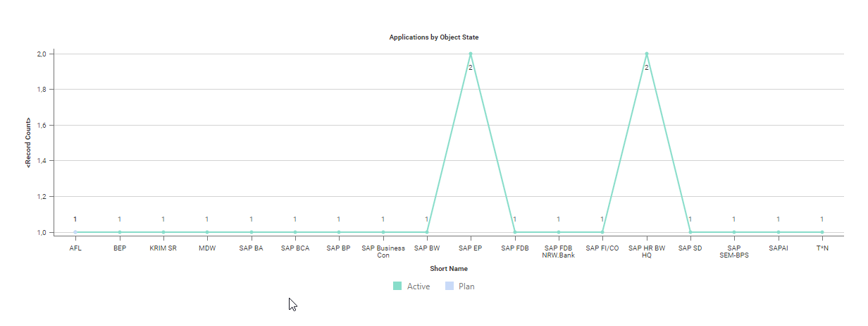Viewport: 868px width, 326px height.
Task: Click the T*N data point at line end
Action: pyautogui.click(x=822, y=232)
